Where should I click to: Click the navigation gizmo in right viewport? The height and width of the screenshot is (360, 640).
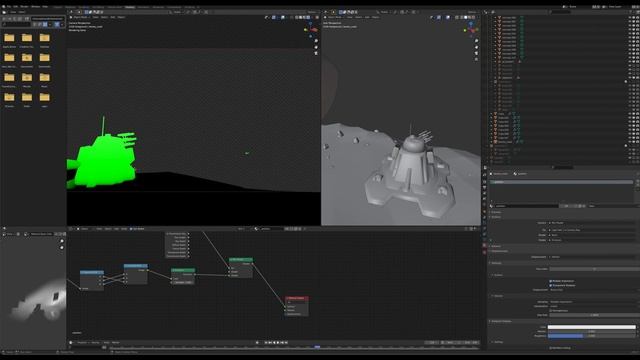pyautogui.click(x=471, y=29)
